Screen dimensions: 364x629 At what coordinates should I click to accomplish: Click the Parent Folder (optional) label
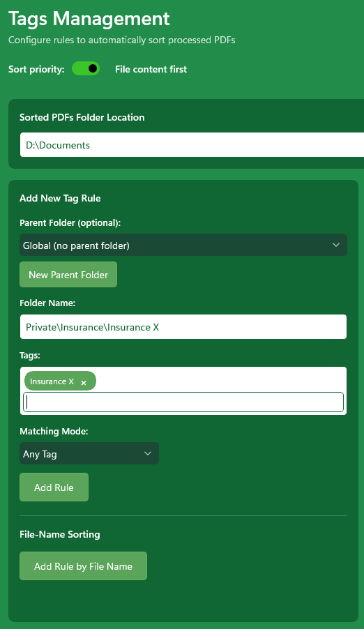70,222
